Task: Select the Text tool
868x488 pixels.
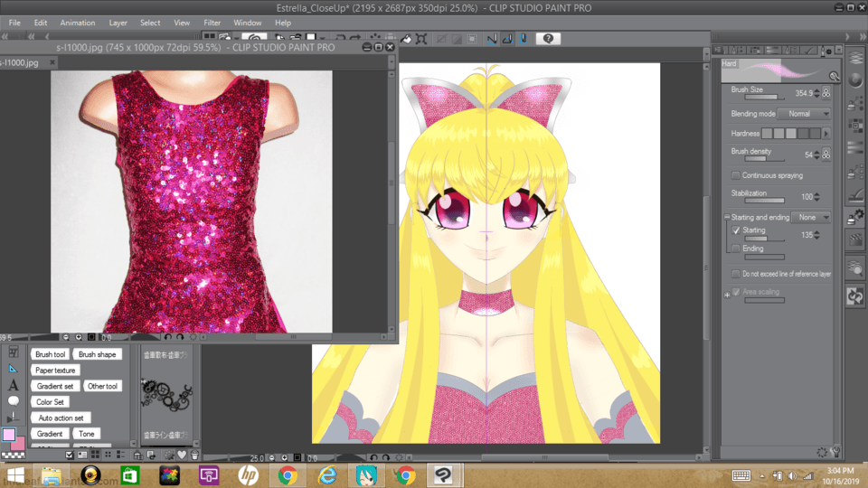Action: click(13, 385)
